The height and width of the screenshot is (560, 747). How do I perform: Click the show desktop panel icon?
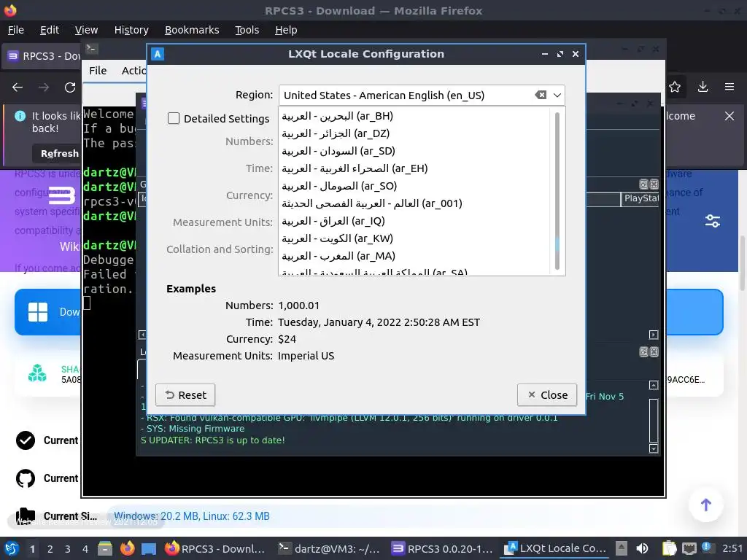[x=149, y=548]
